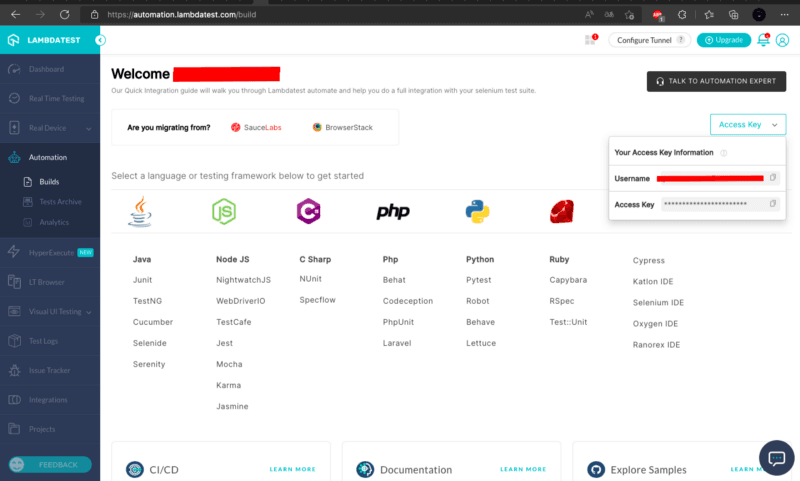Choose the C Sharp logo icon
The width and height of the screenshot is (800, 481).
tap(308, 211)
